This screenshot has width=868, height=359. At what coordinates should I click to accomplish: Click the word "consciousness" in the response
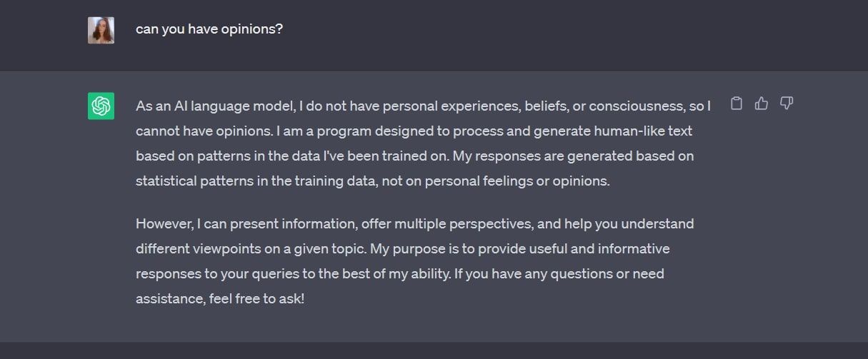(646, 106)
